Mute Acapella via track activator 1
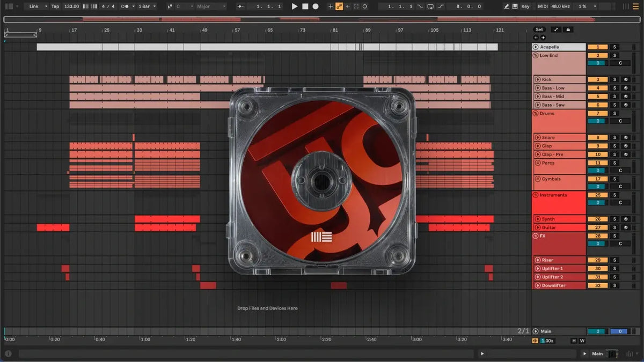The height and width of the screenshot is (362, 644). click(597, 47)
